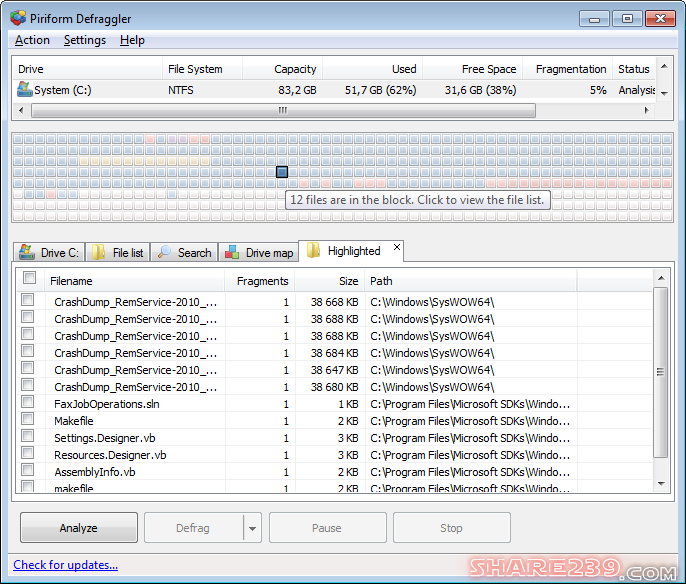This screenshot has width=686, height=584.
Task: Select the FaxJobOperations.sln filename
Action: [107, 404]
